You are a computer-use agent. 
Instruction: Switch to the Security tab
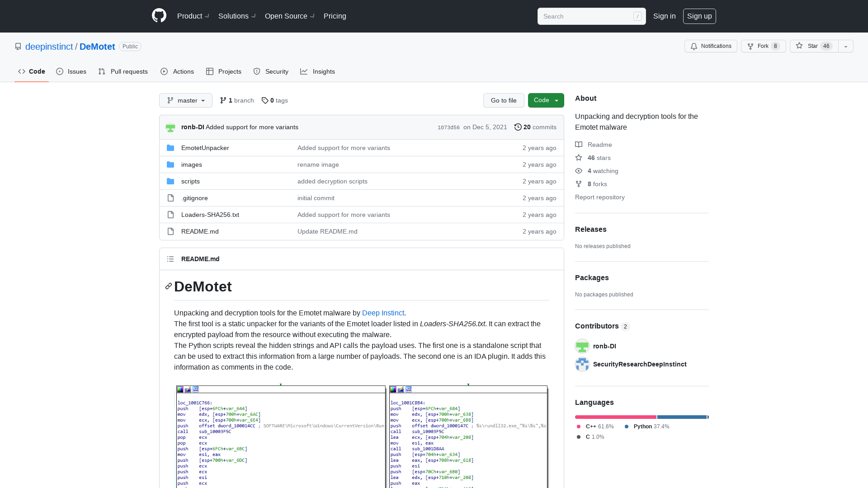pos(271,71)
